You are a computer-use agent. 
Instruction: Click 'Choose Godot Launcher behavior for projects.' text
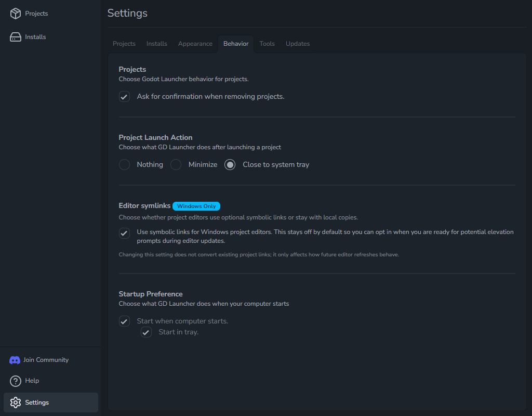coord(183,79)
